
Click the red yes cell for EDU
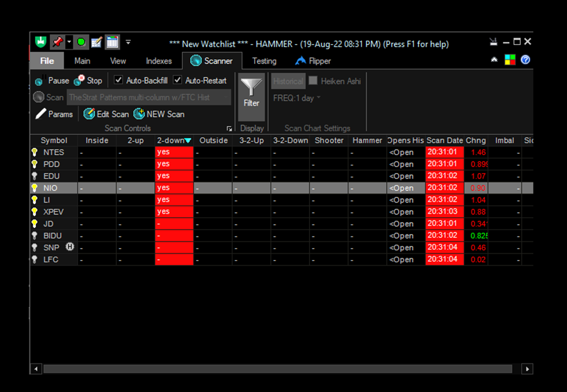point(174,176)
